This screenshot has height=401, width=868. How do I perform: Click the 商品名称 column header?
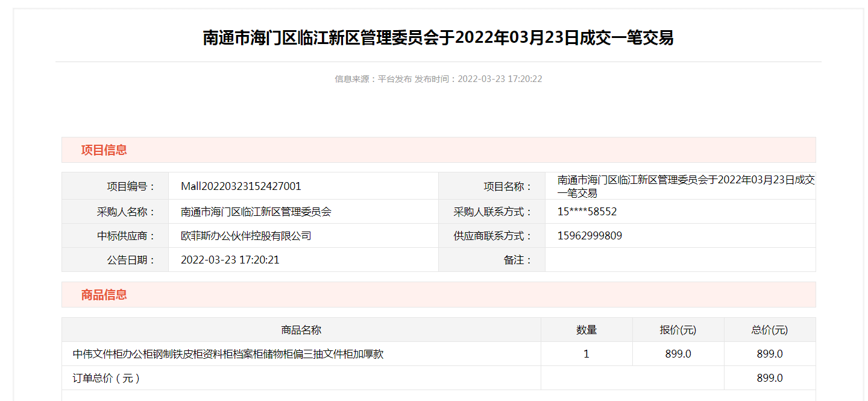301,330
